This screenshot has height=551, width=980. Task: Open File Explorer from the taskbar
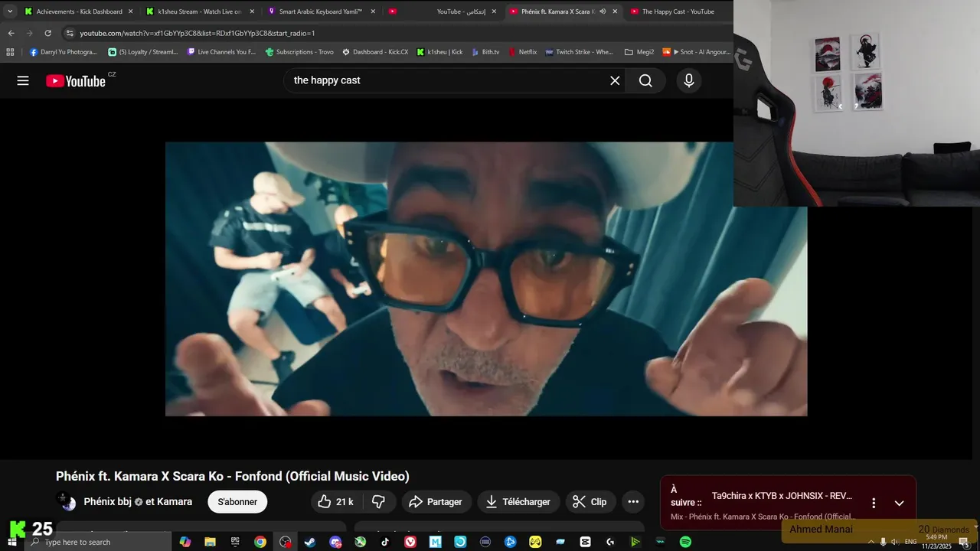pos(210,542)
